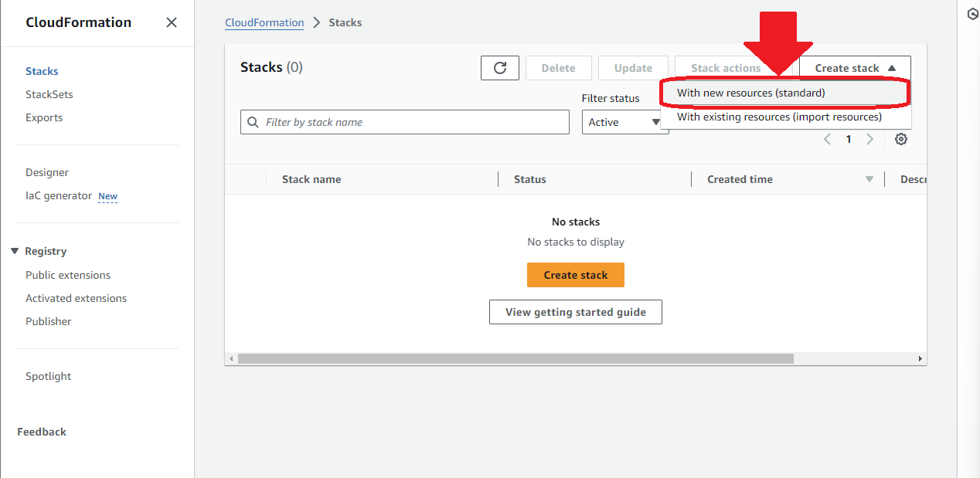
Task: Open Exports in the sidebar
Action: click(x=44, y=117)
